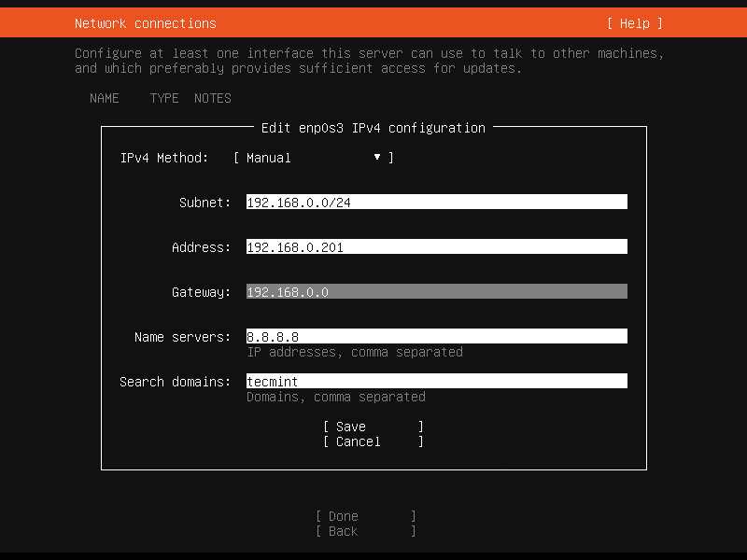Open the Help menu in header
This screenshot has height=560, width=747.
click(634, 23)
